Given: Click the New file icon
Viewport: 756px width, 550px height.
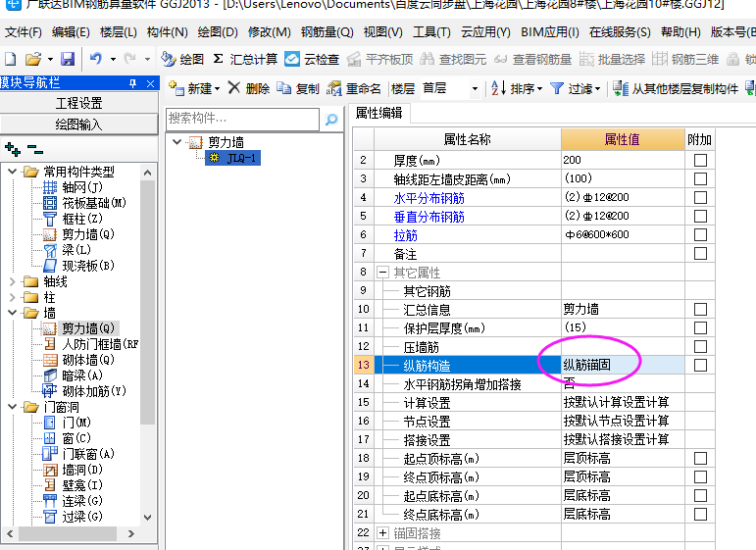Looking at the screenshot, I should point(10,59).
